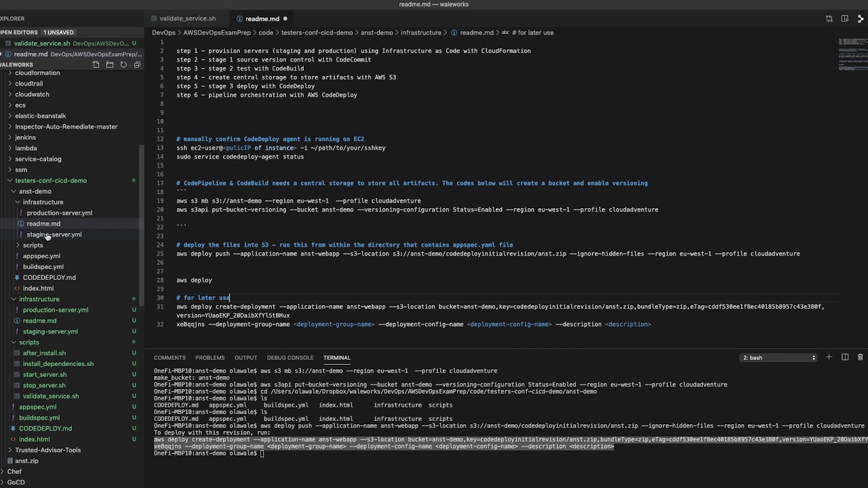This screenshot has height=488, width=868.
Task: Expand the ssm folder
Action: (x=21, y=169)
